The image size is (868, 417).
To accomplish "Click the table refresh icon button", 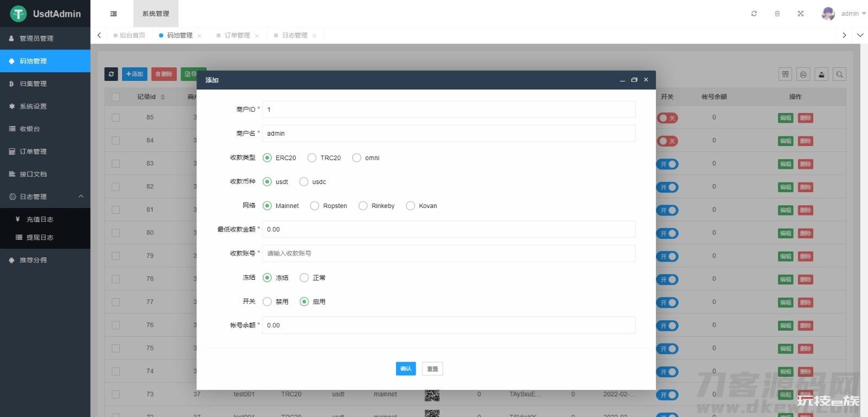I will [x=111, y=74].
